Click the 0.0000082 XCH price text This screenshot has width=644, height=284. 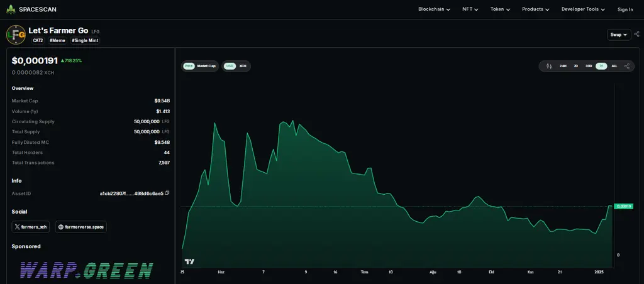click(x=33, y=73)
